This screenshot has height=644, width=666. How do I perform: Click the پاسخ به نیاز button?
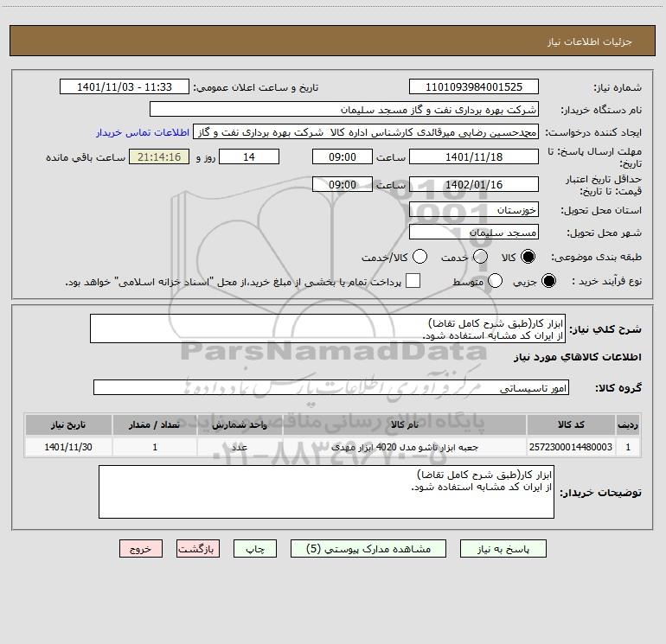503,549
